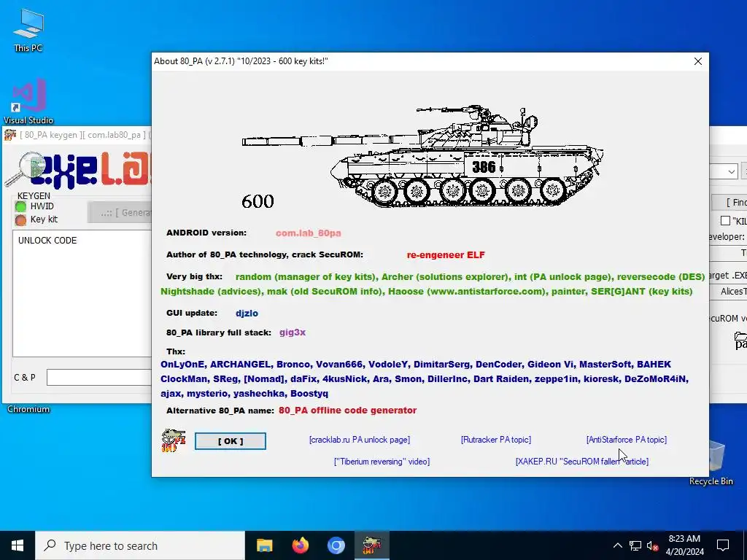Toggle the "KIL" checkbox in keygen window
Screen dimensions: 747x560
725,220
